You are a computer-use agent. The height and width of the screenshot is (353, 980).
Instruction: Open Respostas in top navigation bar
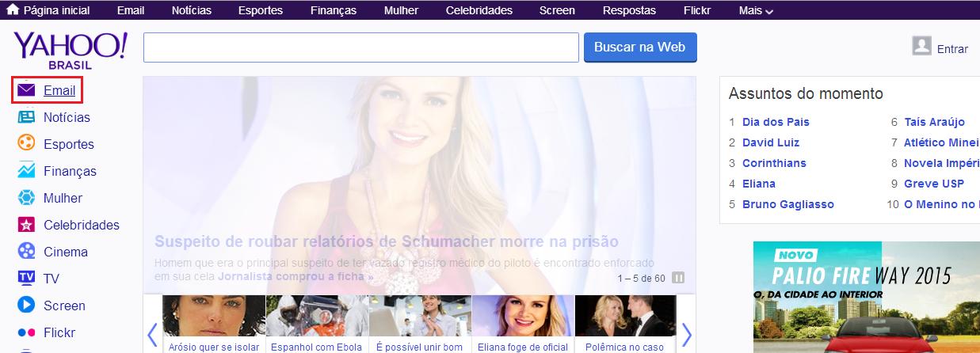point(629,10)
